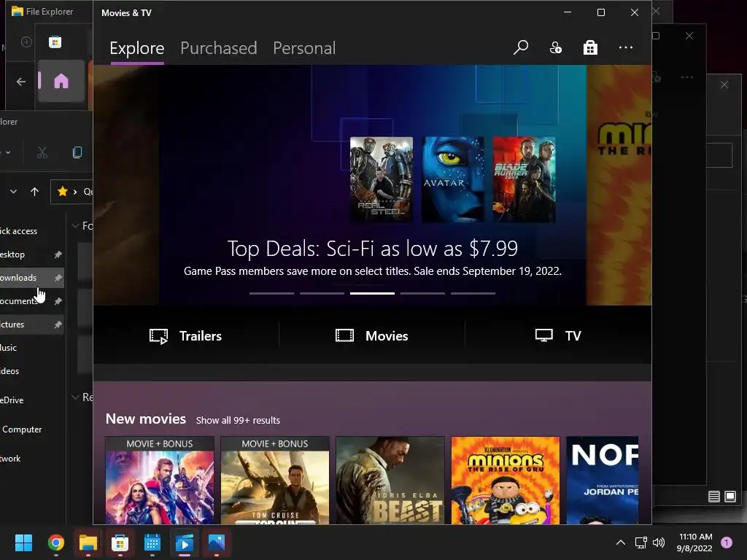Viewport: 747px width, 560px height.
Task: Switch to the Purchased tab
Action: pyautogui.click(x=219, y=48)
